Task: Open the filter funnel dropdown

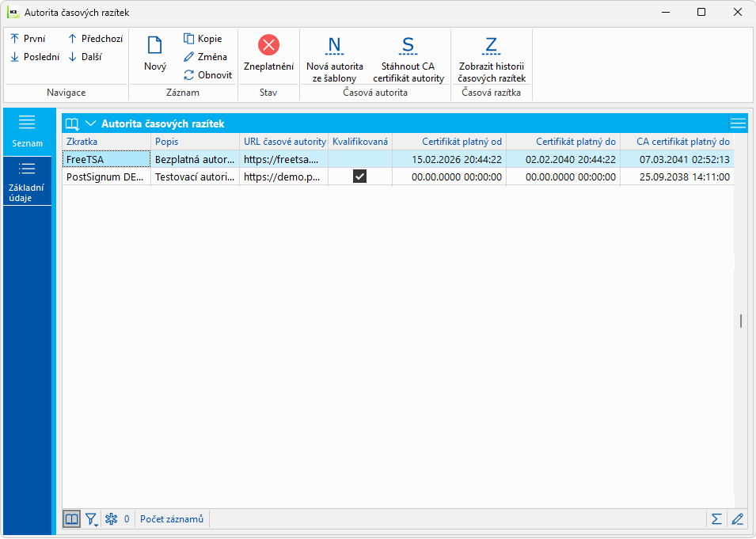Action: tap(92, 519)
